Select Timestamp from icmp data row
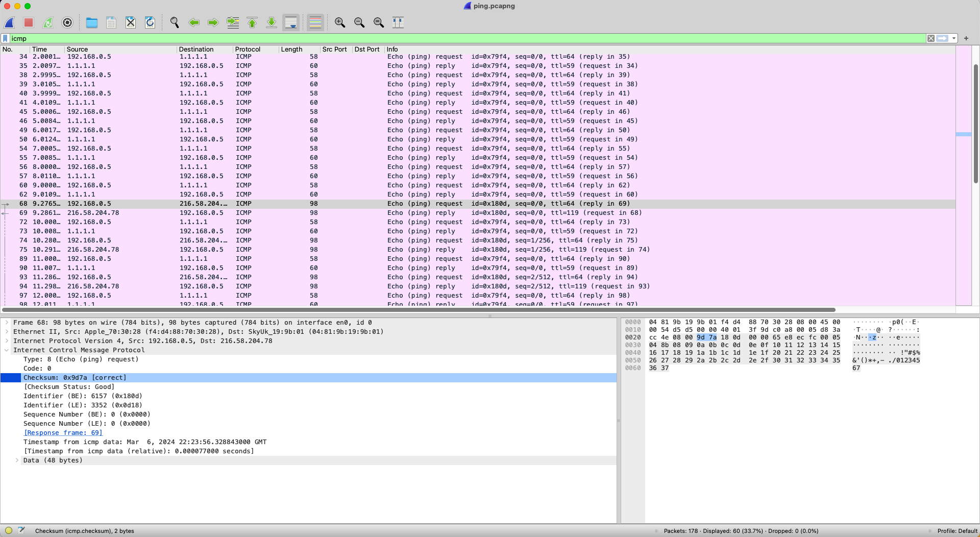The width and height of the screenshot is (980, 537). click(x=145, y=442)
